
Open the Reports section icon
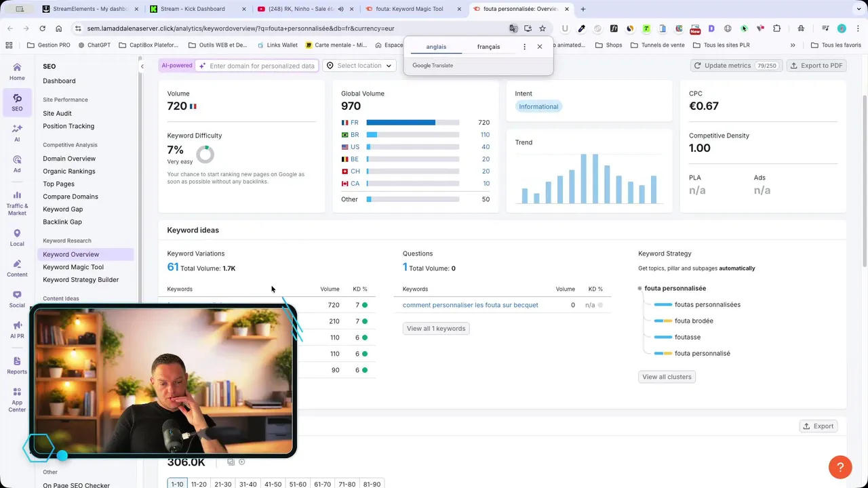17,365
